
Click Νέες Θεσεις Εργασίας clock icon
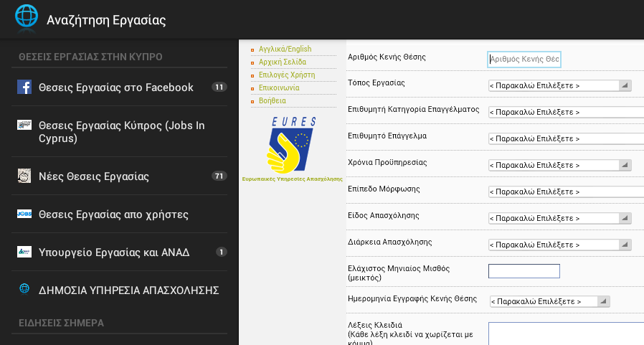point(24,176)
